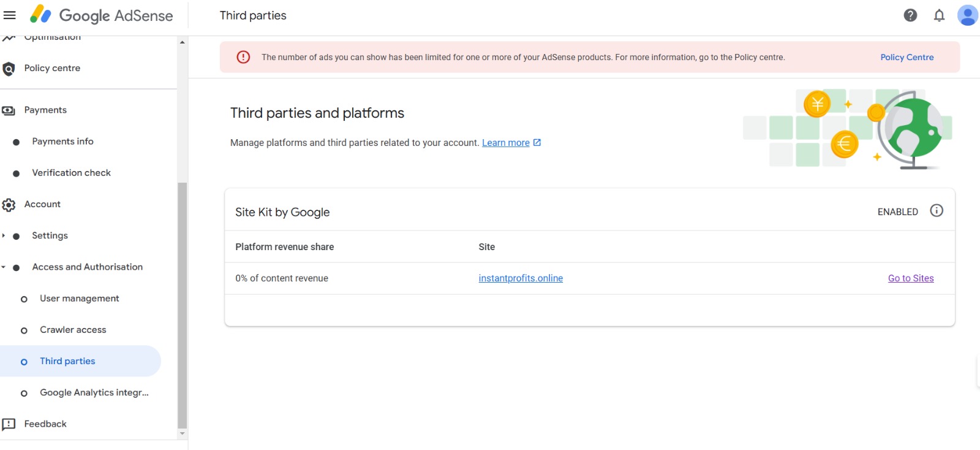Open the hamburger main menu
The width and height of the screenshot is (980, 450).
click(10, 15)
